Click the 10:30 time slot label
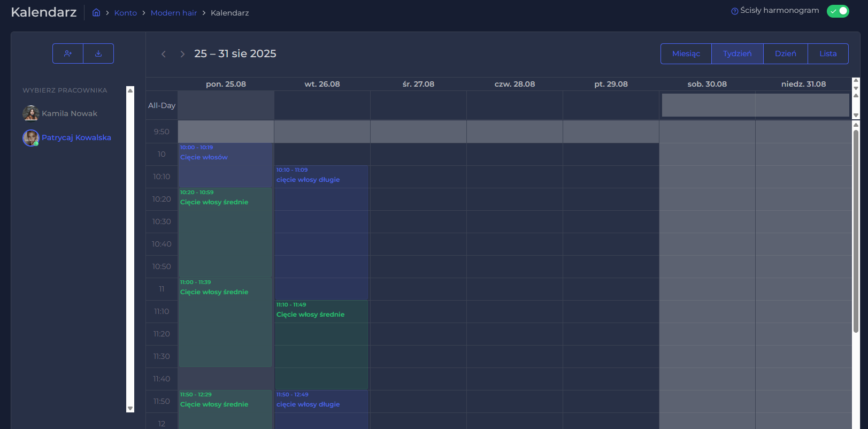The height and width of the screenshot is (429, 868). point(162,221)
